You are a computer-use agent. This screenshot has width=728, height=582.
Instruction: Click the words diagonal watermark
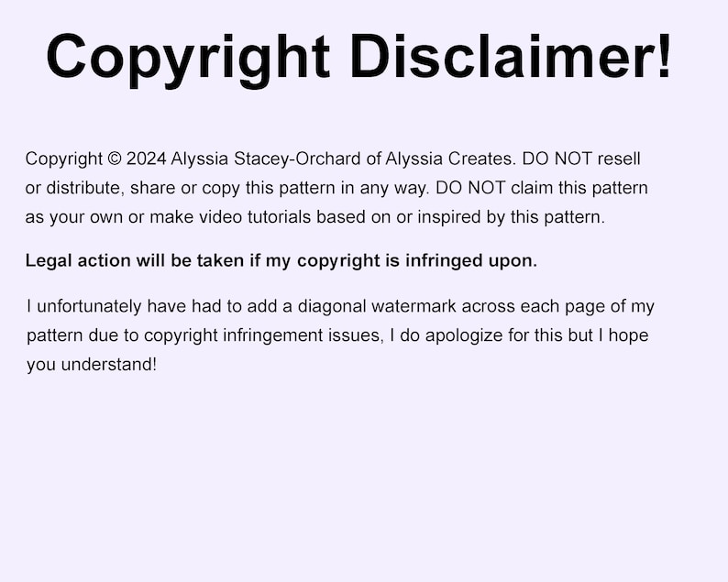377,306
